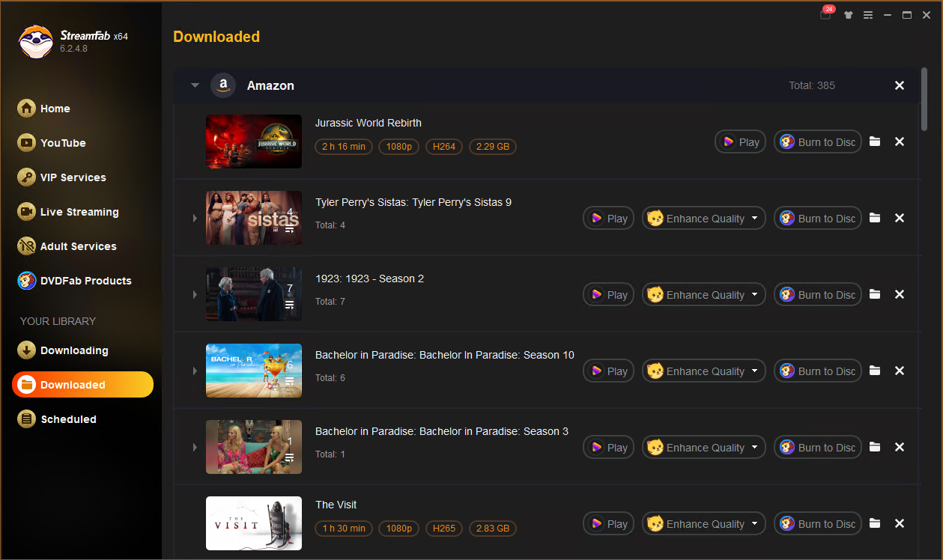Click the 2.29 GB size tag
This screenshot has height=560, width=943.
[x=493, y=147]
